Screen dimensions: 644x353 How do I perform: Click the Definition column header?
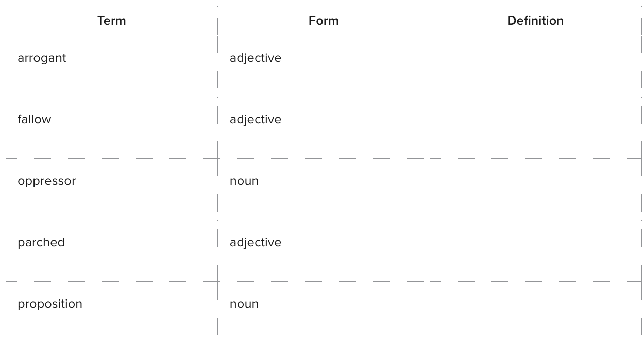click(x=535, y=21)
